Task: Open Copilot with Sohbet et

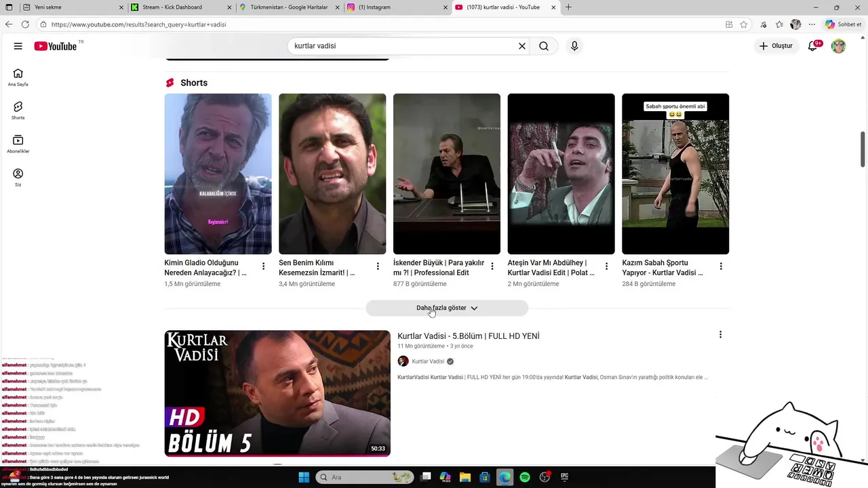Action: pos(843,24)
